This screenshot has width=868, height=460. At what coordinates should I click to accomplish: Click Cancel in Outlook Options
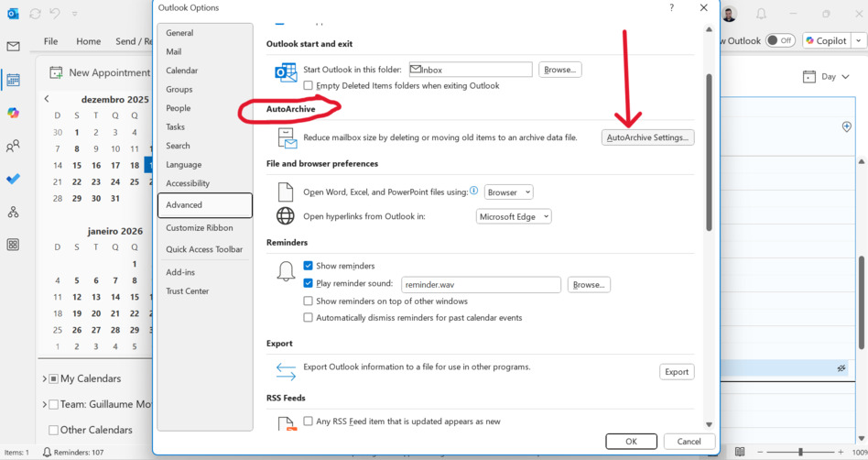[x=689, y=442]
